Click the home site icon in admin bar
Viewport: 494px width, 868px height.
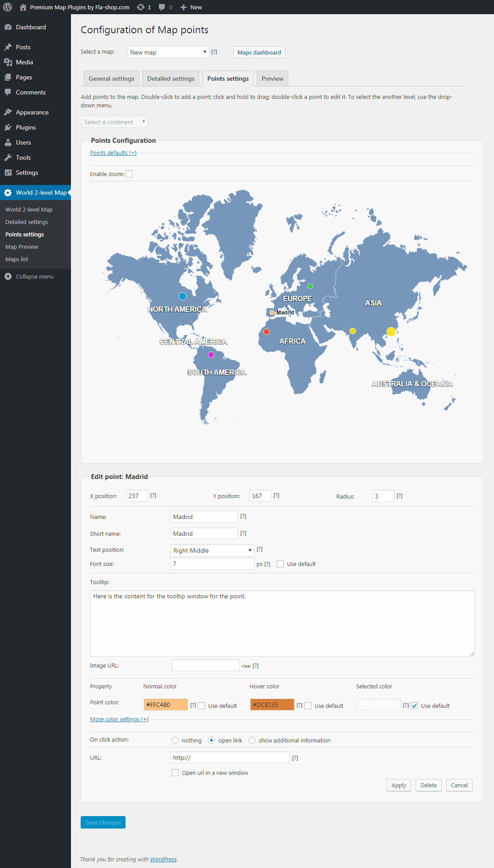coord(23,7)
